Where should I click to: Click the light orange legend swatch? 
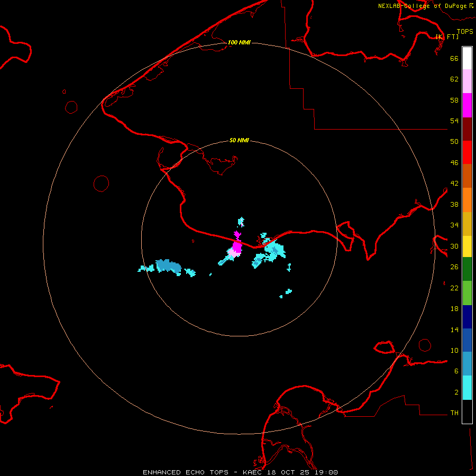(467, 200)
